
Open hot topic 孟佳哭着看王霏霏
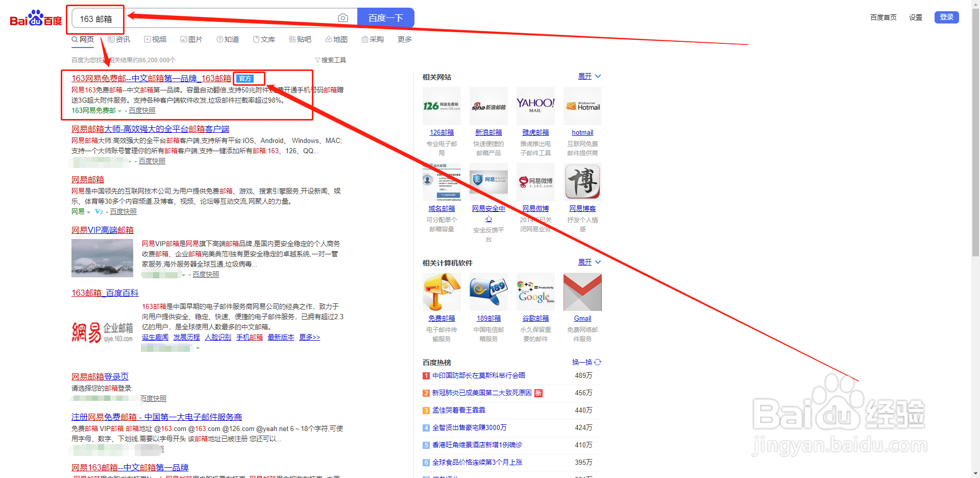458,410
